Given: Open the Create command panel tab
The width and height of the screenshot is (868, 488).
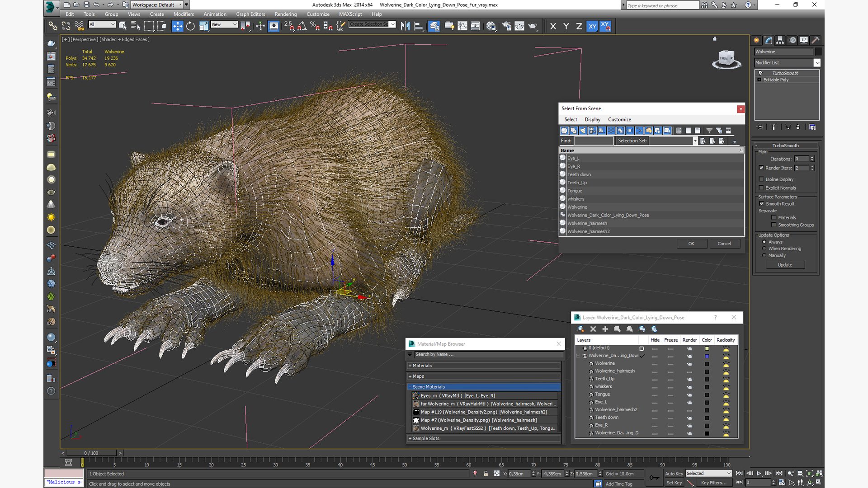Looking at the screenshot, I should click(x=756, y=40).
